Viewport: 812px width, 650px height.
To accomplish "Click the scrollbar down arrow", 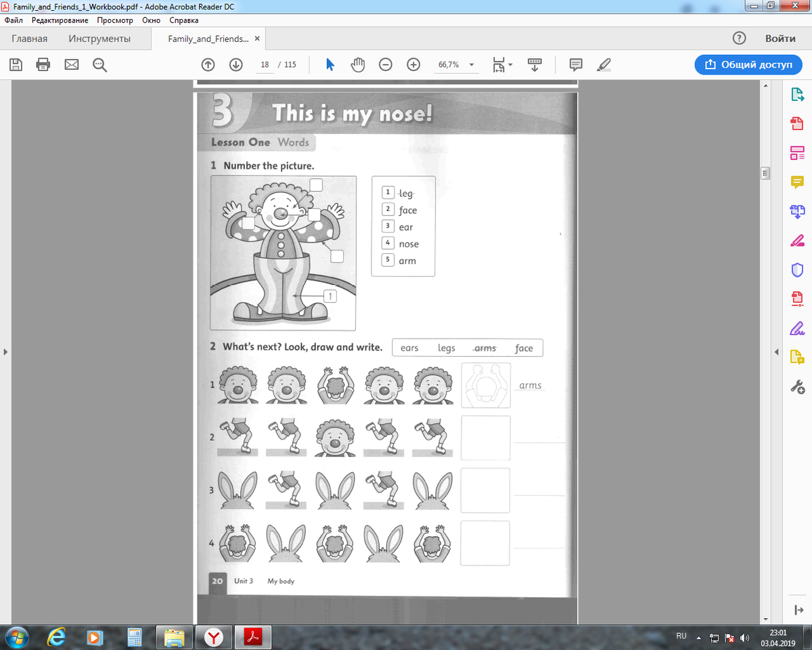I will tap(766, 619).
